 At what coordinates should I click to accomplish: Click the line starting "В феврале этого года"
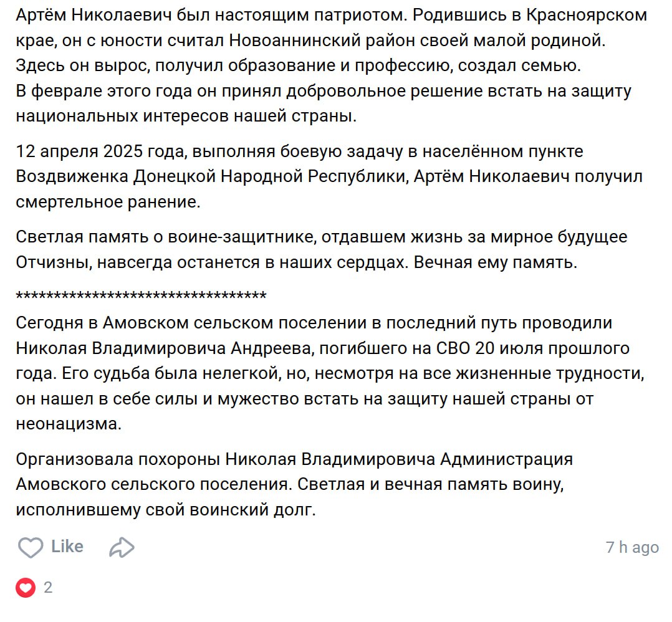(324, 91)
